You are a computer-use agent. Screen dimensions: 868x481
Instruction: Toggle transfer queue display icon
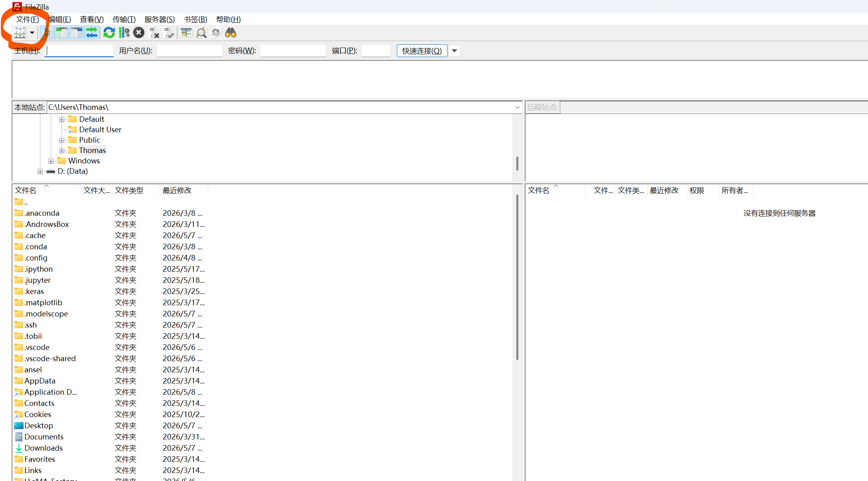pyautogui.click(x=92, y=33)
